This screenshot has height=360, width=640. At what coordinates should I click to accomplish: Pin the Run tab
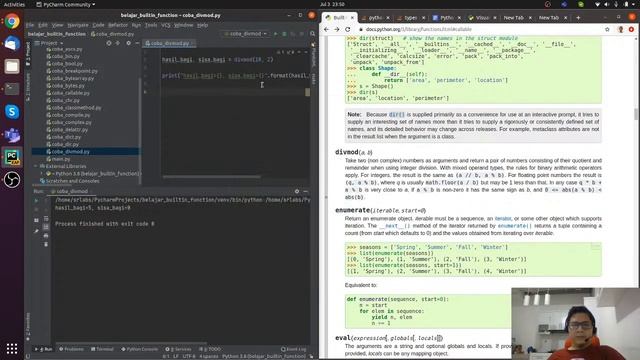pos(36,231)
